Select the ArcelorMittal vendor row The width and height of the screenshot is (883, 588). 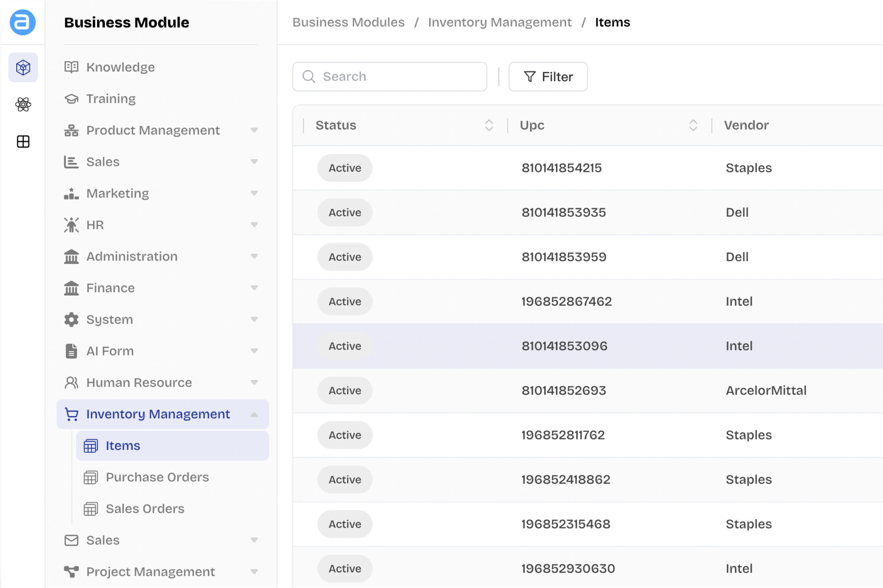pos(766,390)
